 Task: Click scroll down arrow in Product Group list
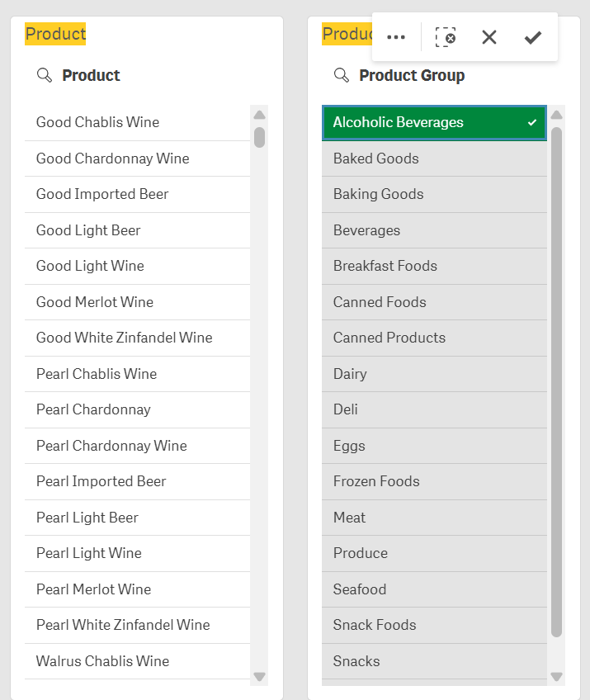556,677
